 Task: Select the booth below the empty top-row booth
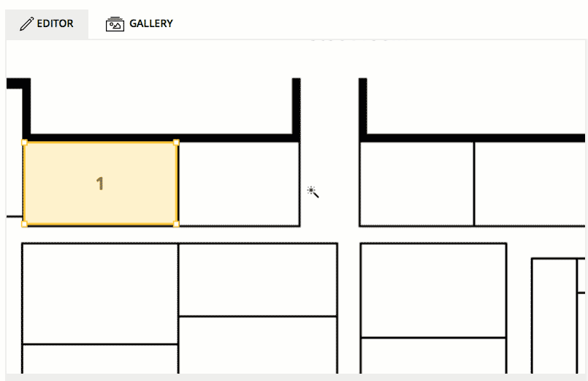coord(258,279)
